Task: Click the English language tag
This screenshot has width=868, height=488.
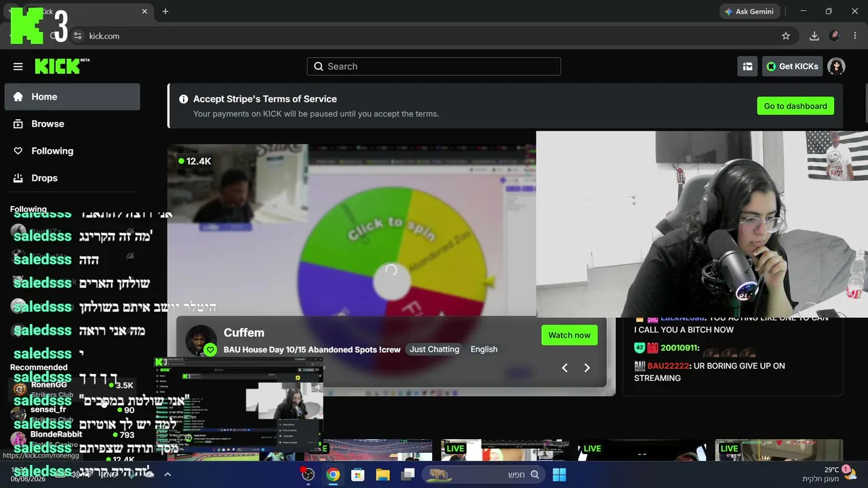Action: coord(484,349)
